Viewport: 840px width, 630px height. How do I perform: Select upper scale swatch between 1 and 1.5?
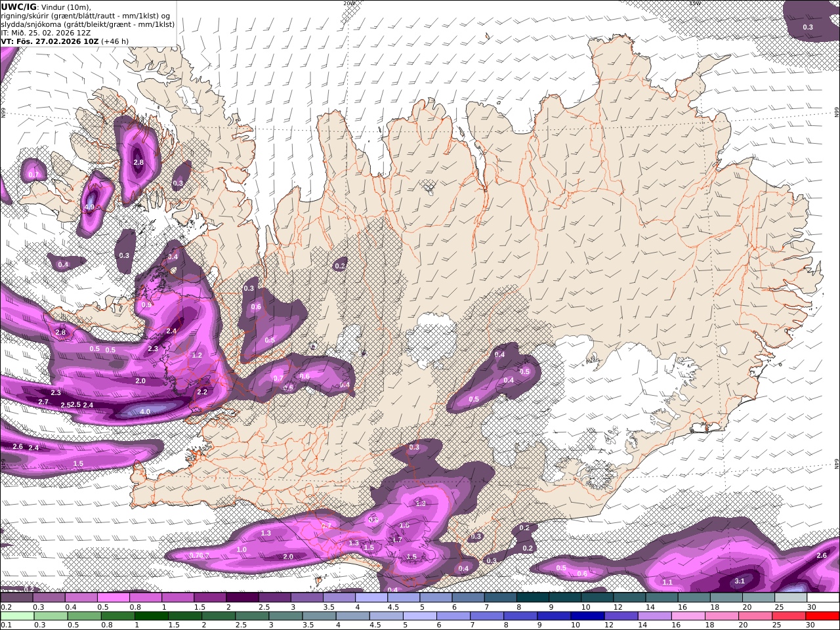(x=178, y=598)
